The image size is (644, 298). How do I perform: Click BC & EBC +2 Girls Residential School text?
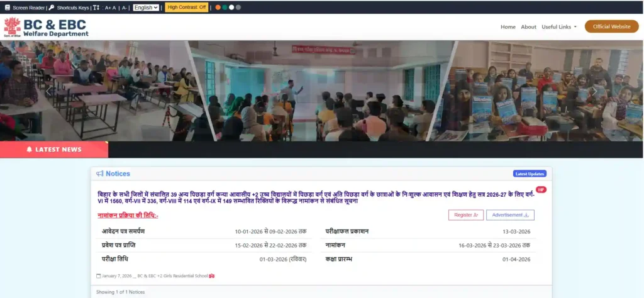[172, 276]
